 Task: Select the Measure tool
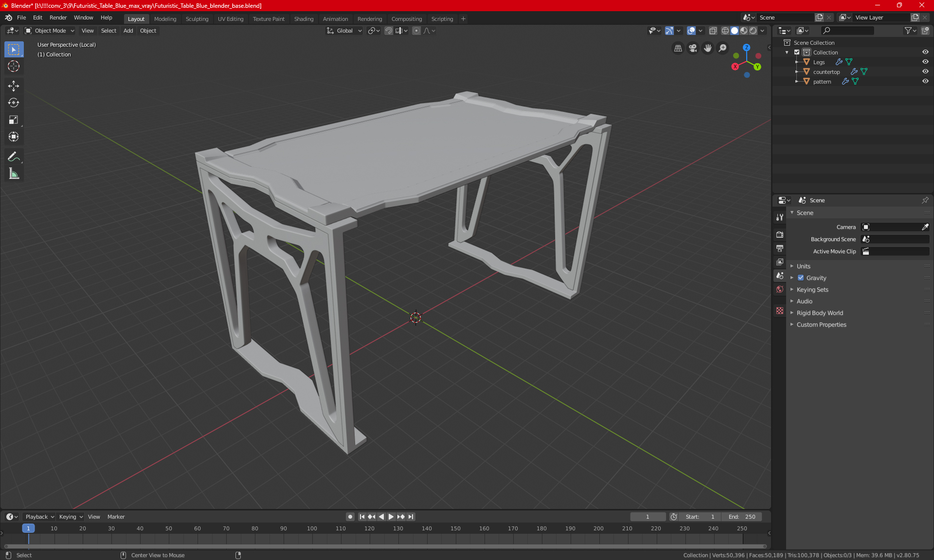14,174
